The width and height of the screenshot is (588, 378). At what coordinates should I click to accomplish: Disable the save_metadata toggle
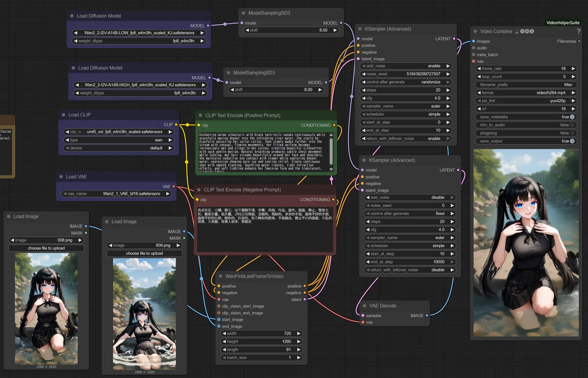[572, 117]
